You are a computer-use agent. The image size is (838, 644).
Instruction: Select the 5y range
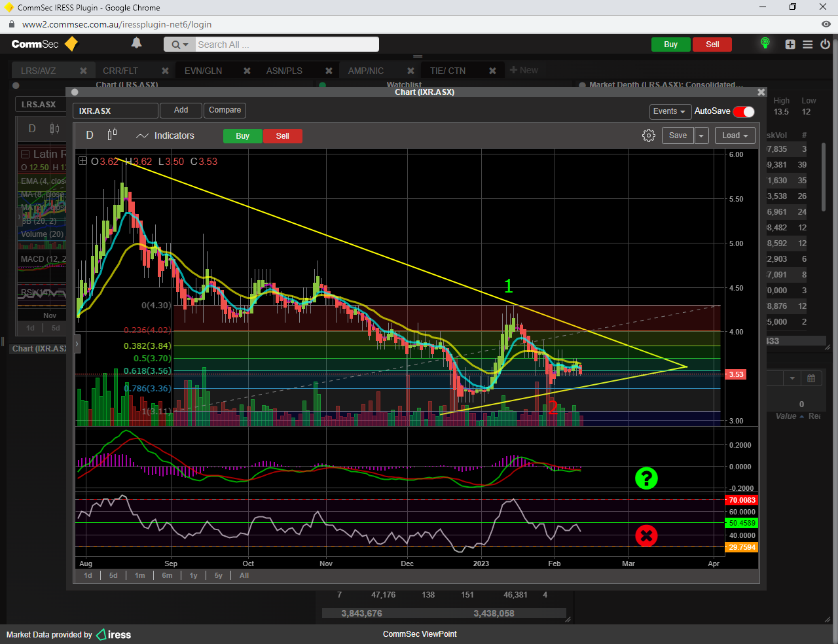[x=219, y=576]
